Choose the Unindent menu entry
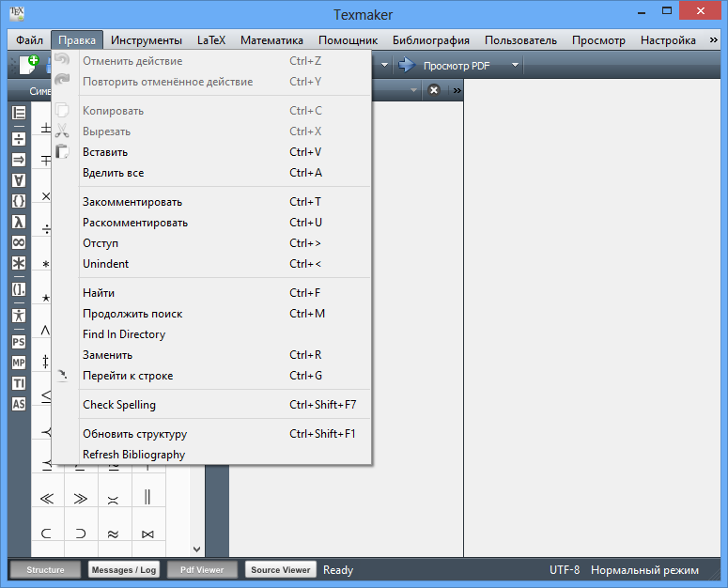The width and height of the screenshot is (728, 588). (x=211, y=264)
